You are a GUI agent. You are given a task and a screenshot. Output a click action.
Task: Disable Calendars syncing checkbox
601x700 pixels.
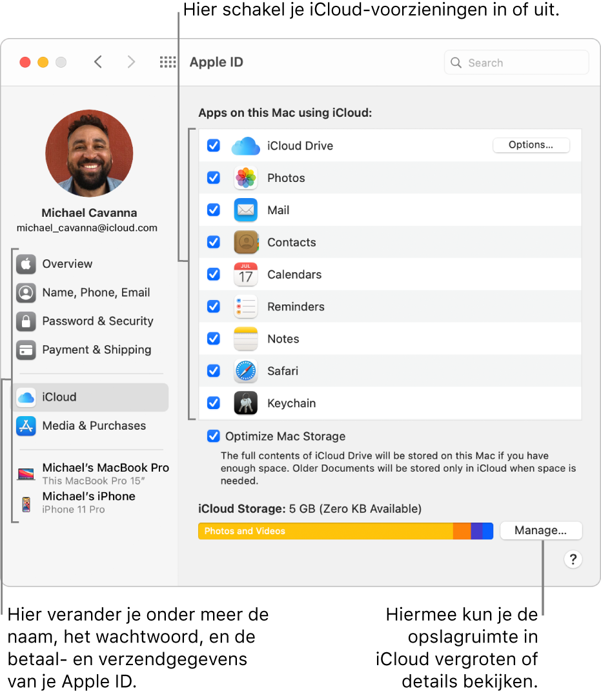[x=214, y=274]
